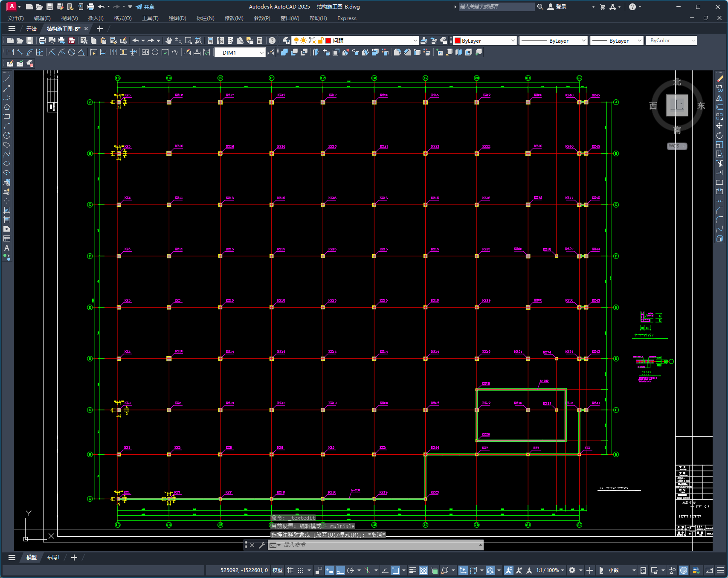The height and width of the screenshot is (578, 728).
Task: Click the red layer color swatch
Action: (328, 41)
